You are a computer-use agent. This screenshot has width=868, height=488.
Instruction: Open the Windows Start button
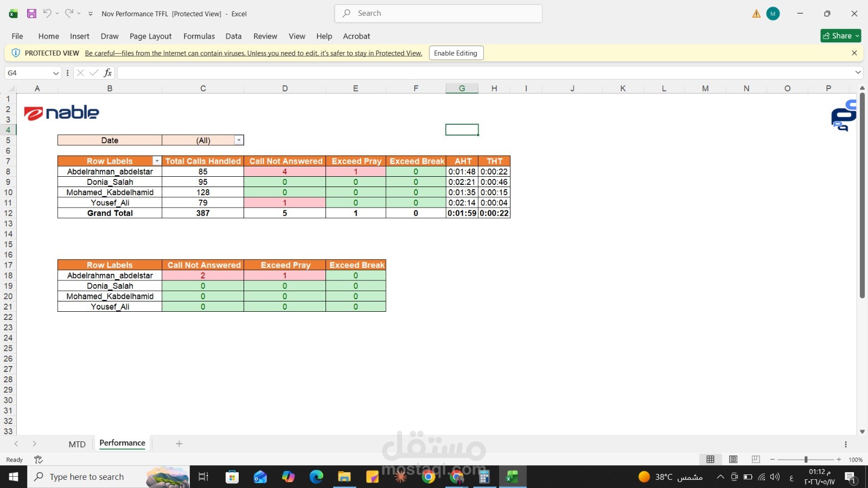(x=14, y=477)
